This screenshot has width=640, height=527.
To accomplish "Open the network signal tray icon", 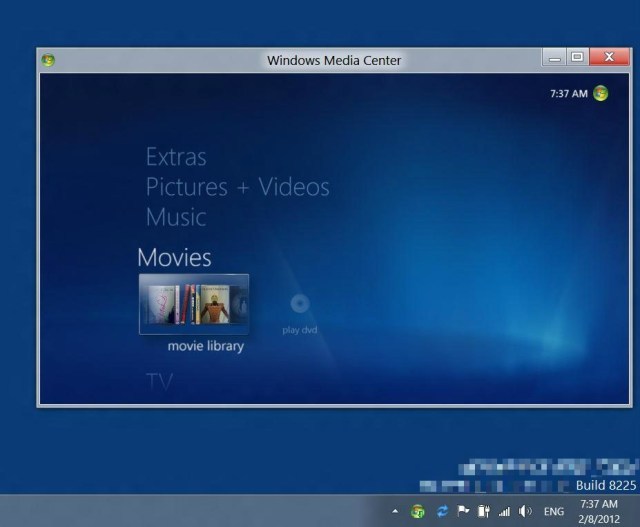I will click(x=504, y=511).
